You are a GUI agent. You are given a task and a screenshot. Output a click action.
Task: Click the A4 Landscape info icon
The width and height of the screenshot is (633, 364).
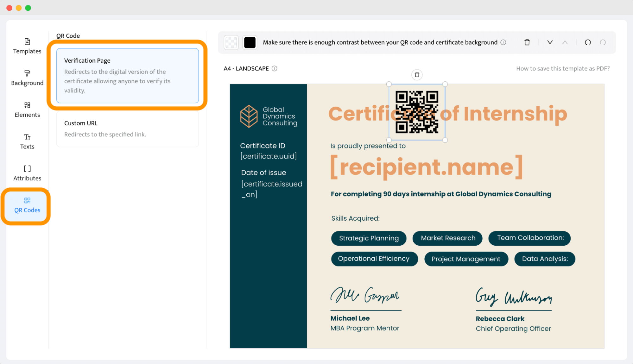tap(275, 68)
